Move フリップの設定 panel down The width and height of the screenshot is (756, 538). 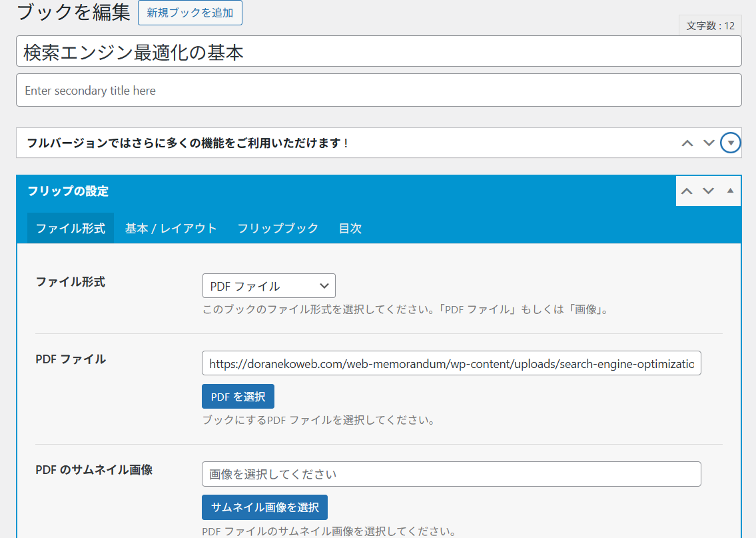pyautogui.click(x=708, y=191)
